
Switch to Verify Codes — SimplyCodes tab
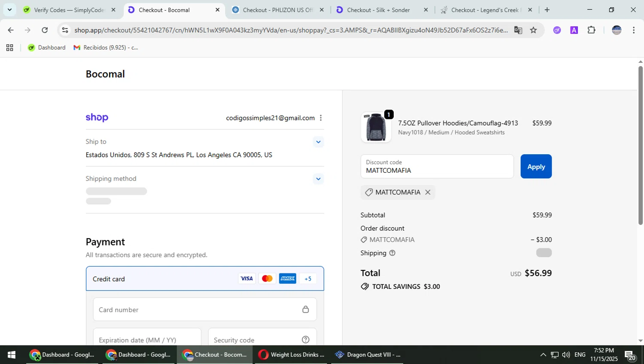pos(69,10)
